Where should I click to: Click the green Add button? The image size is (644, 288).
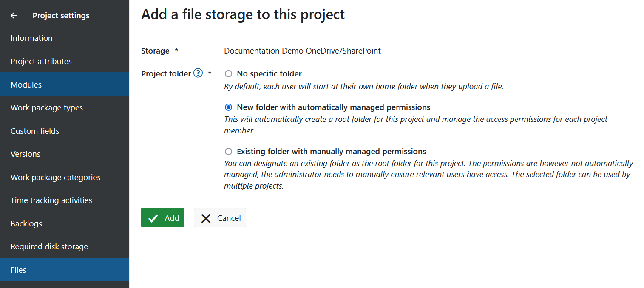coord(163,217)
